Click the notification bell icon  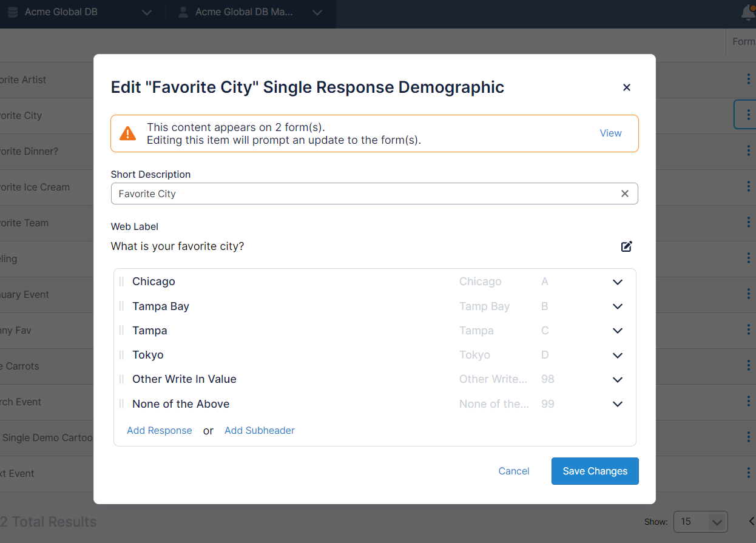tap(748, 12)
